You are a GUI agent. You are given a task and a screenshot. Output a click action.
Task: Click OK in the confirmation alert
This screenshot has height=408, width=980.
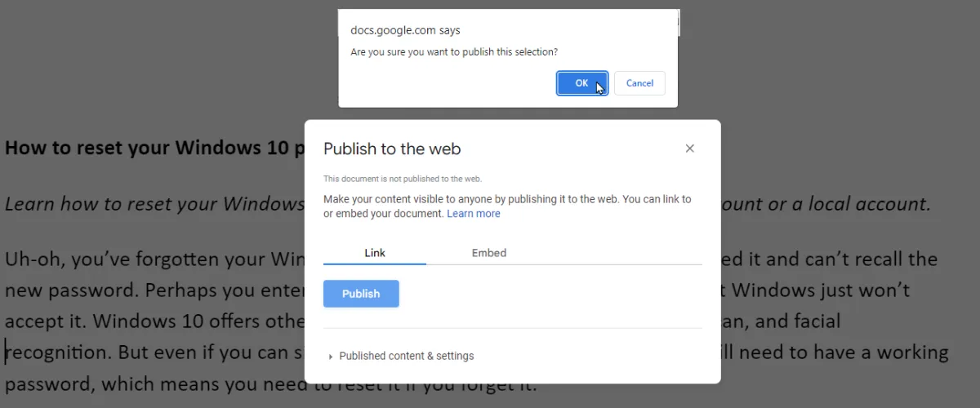coord(581,83)
